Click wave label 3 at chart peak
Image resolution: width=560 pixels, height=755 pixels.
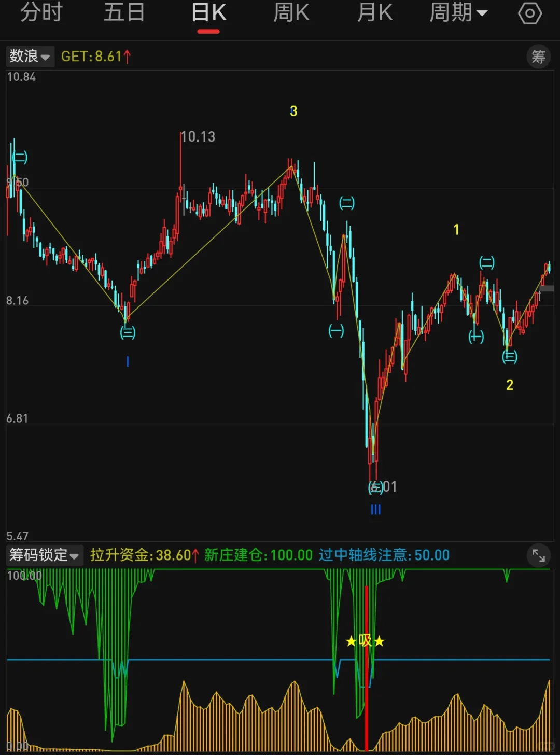tap(294, 110)
